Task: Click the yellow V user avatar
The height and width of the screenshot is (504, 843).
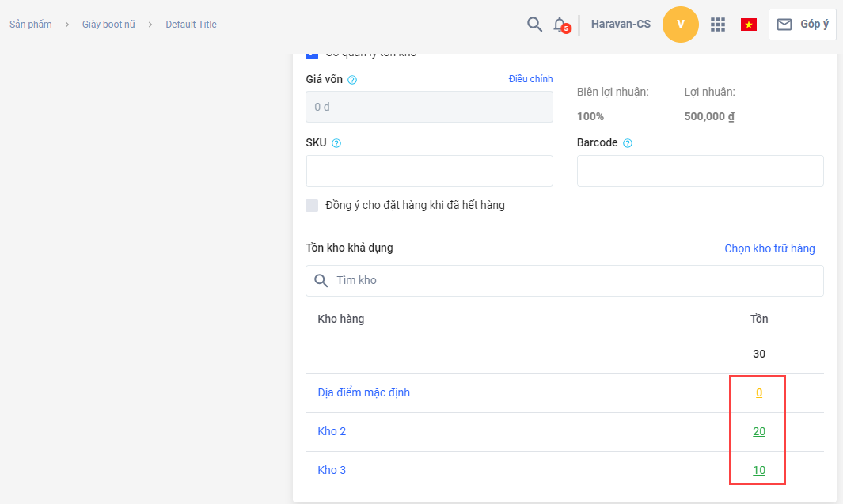Action: 681,25
